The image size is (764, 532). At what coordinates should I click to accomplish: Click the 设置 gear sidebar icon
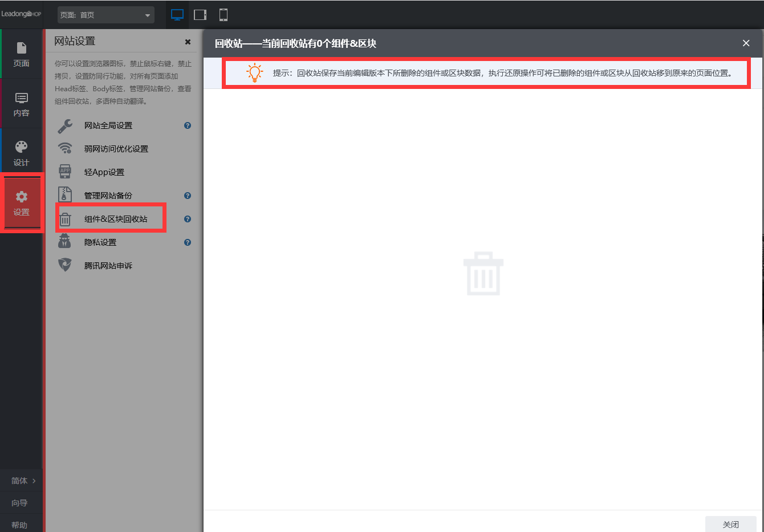click(22, 203)
